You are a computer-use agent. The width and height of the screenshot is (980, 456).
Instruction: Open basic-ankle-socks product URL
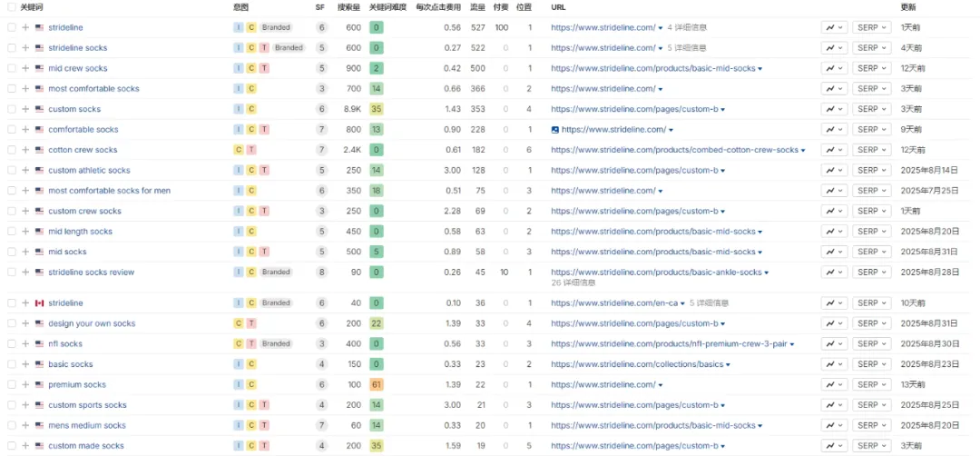[x=656, y=273]
